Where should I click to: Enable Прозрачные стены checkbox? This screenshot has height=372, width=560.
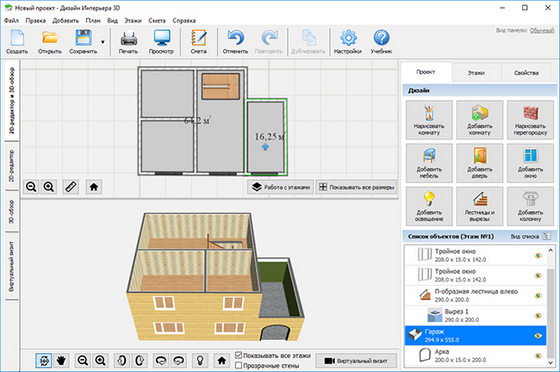click(239, 366)
